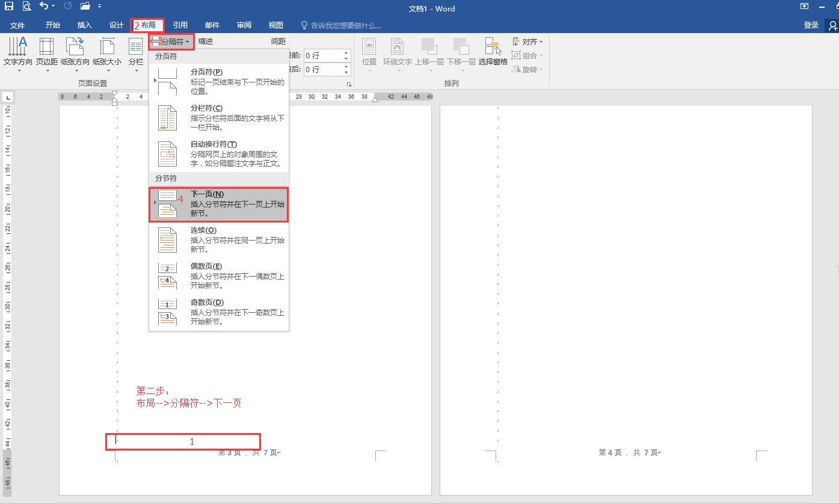Increase 段前 spacing with the up stepper

coord(345,52)
